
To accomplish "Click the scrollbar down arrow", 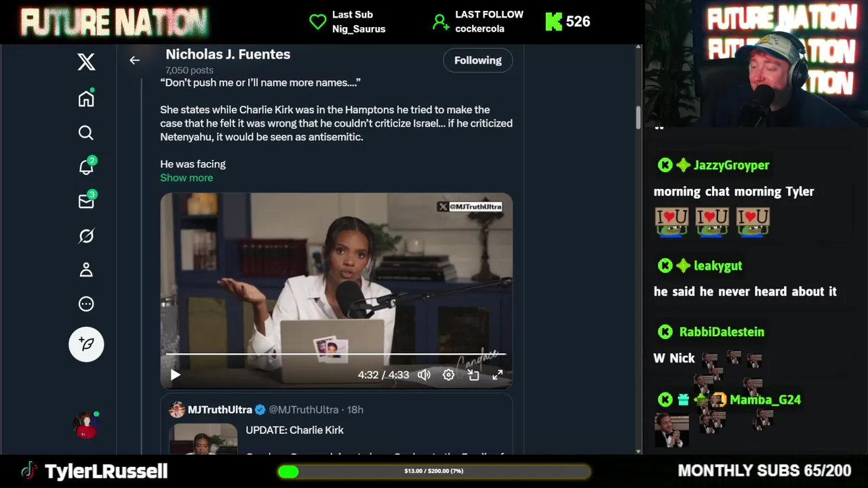I will [638, 451].
